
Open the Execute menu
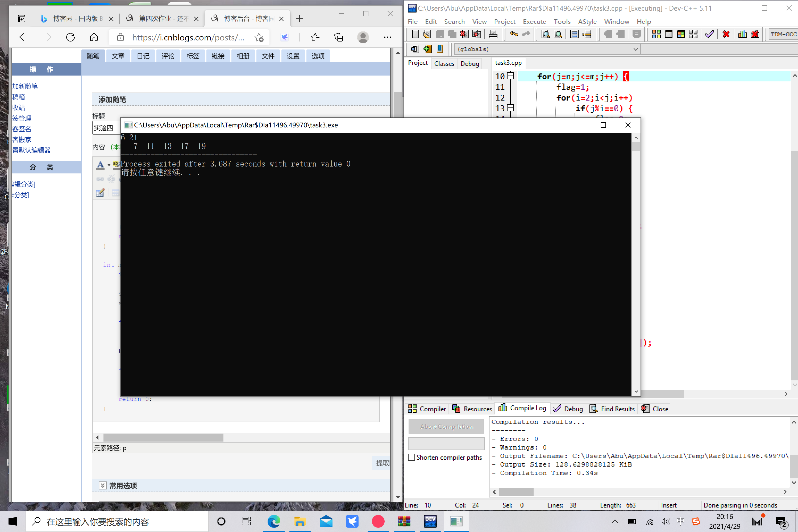pos(534,22)
